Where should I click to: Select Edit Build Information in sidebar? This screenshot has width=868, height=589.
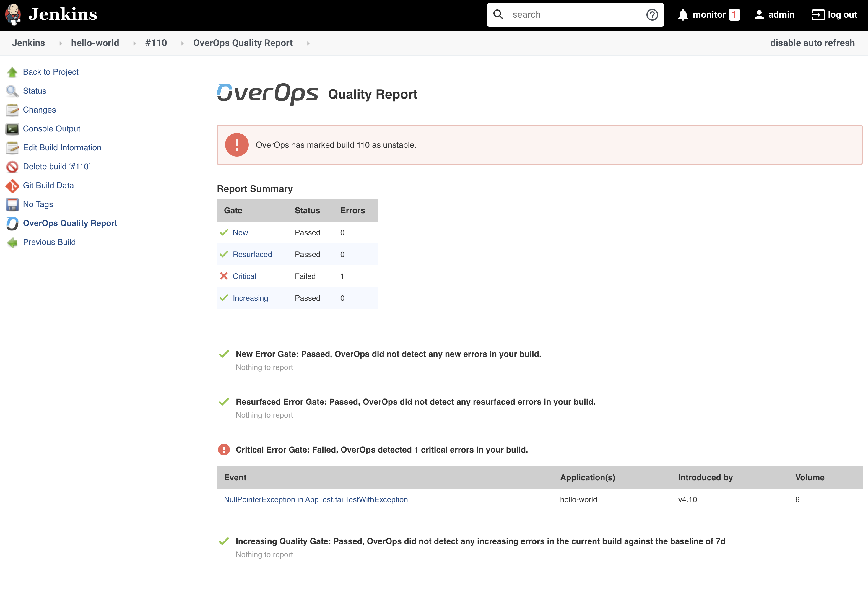click(x=62, y=147)
